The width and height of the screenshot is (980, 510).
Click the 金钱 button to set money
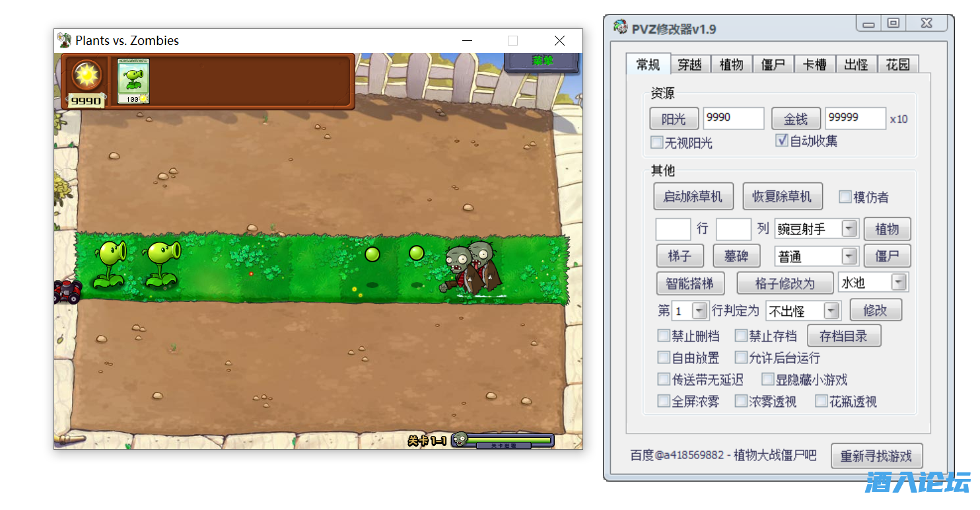(x=796, y=119)
